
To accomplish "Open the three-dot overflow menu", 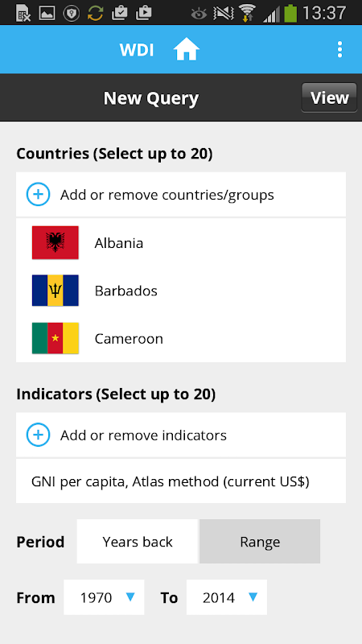I will (x=339, y=49).
